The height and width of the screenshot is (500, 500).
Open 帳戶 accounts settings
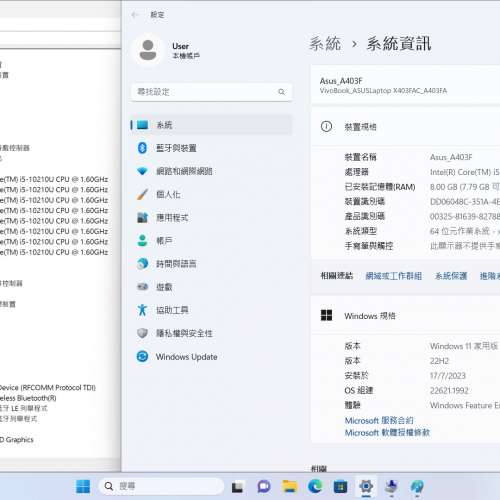[x=211, y=241]
